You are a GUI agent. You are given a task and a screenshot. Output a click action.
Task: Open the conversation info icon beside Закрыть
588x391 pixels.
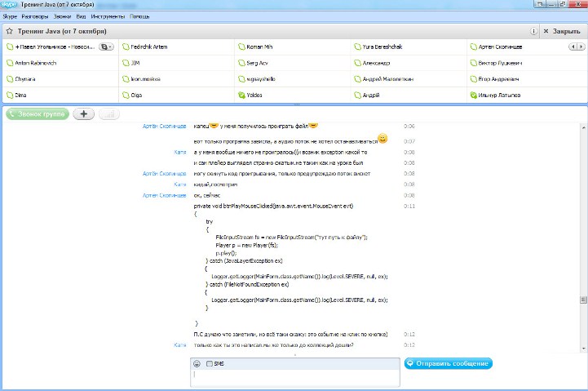coord(533,31)
